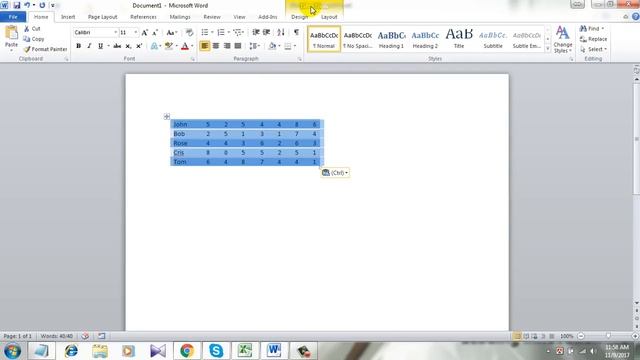The width and height of the screenshot is (640, 360).
Task: Open Skype from the taskbar
Action: [216, 350]
